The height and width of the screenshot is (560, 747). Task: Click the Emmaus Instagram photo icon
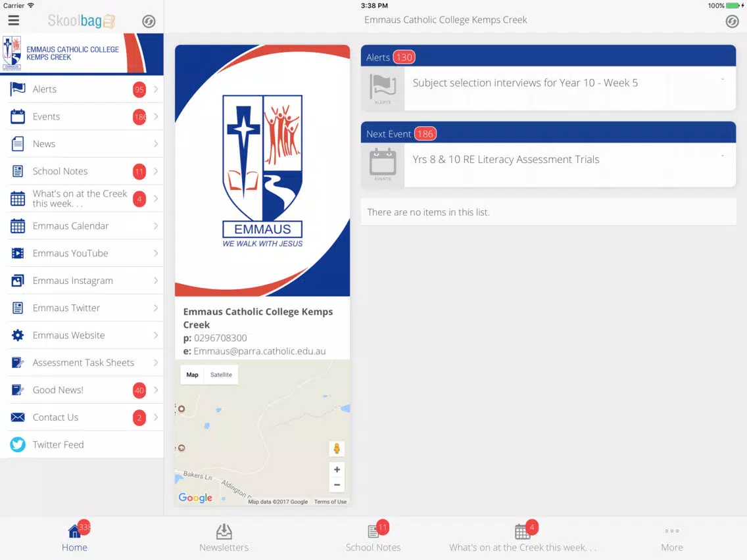pos(18,281)
